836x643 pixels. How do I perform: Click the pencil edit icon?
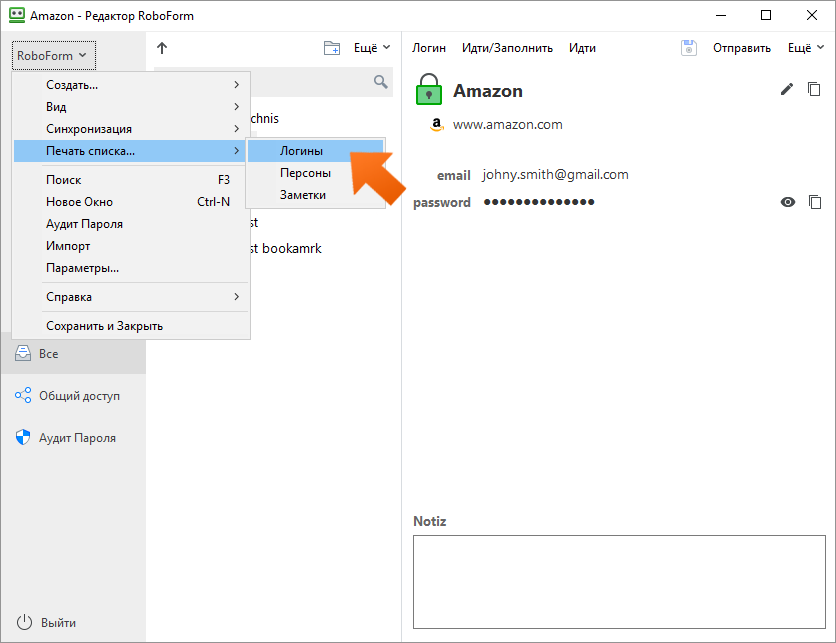(x=786, y=89)
